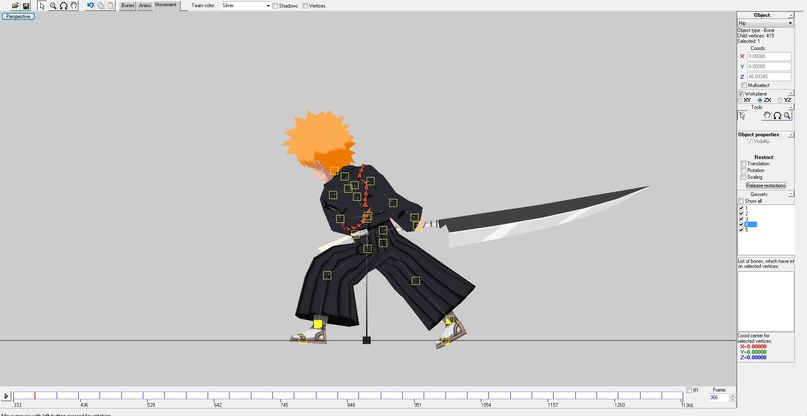
Task: Increase frame with the stepper up arrow
Action: pyautogui.click(x=732, y=396)
